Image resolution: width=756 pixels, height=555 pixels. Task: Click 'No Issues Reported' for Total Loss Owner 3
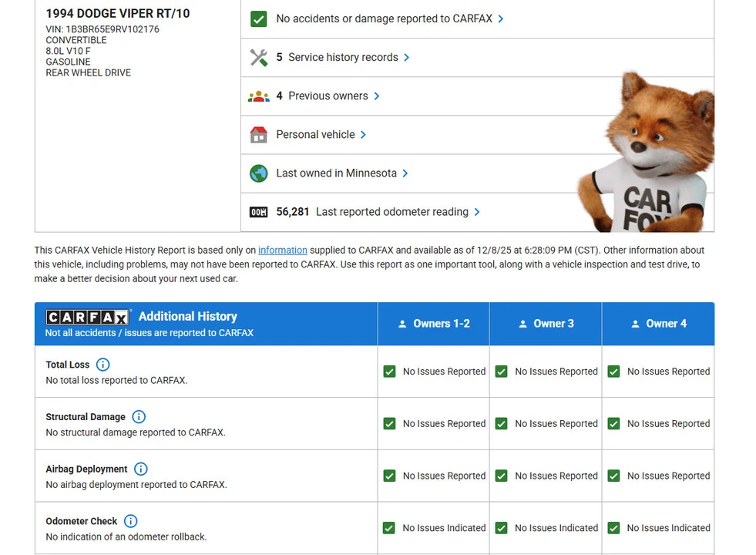coord(556,372)
